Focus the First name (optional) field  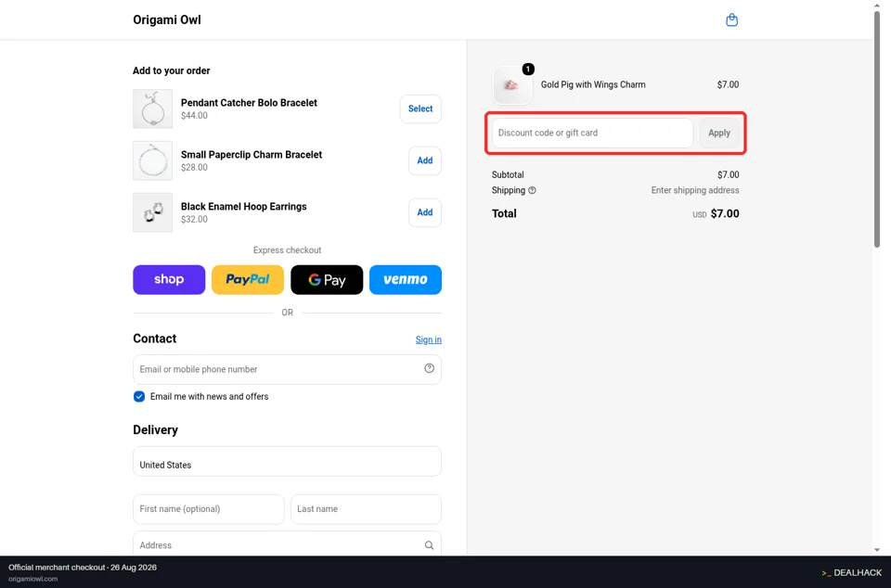209,509
